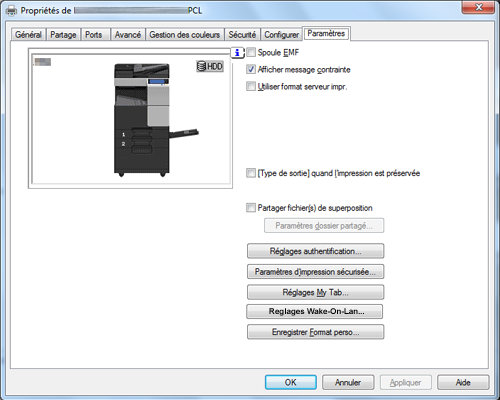Click the Annuler button

[x=348, y=382]
